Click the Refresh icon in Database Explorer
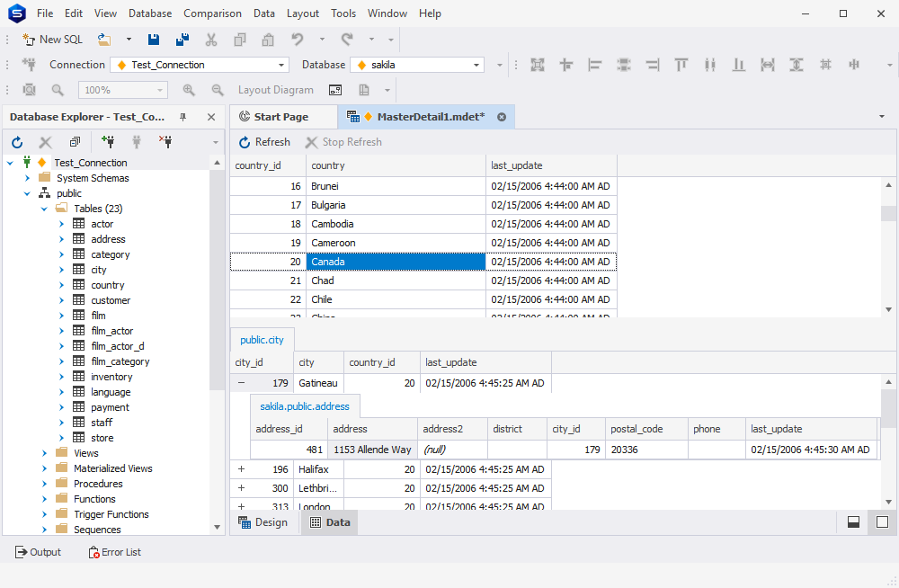Screen dimensions: 899x588 point(17,142)
